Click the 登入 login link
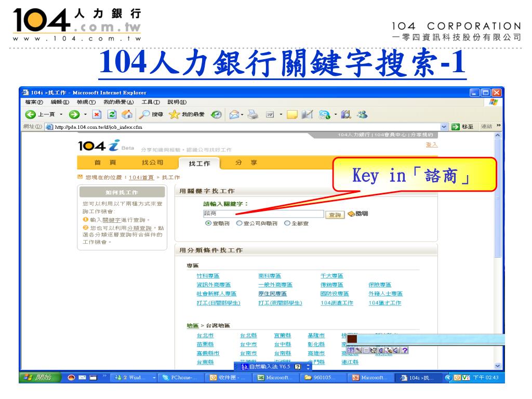Viewport: 532px width, 399px height. 432,145
